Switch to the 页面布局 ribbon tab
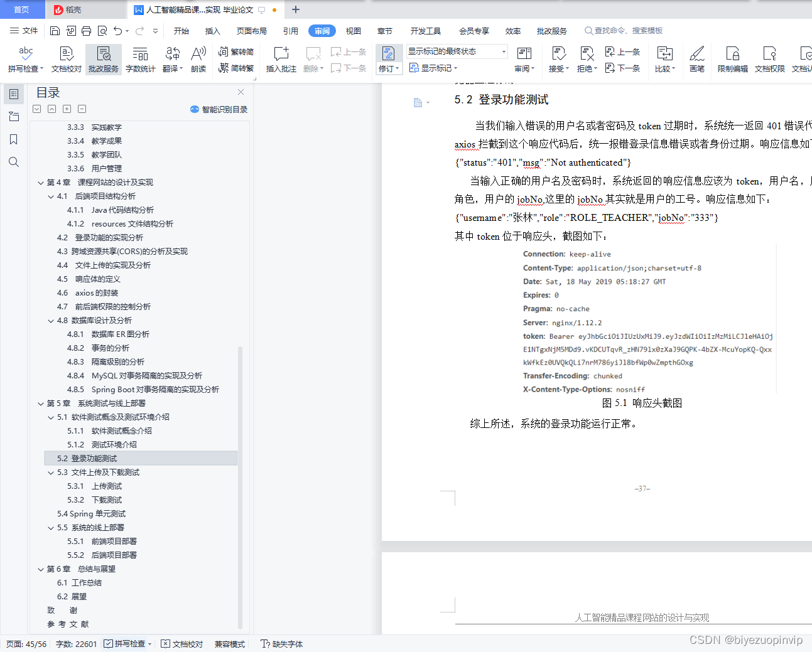This screenshot has width=812, height=652. (252, 31)
